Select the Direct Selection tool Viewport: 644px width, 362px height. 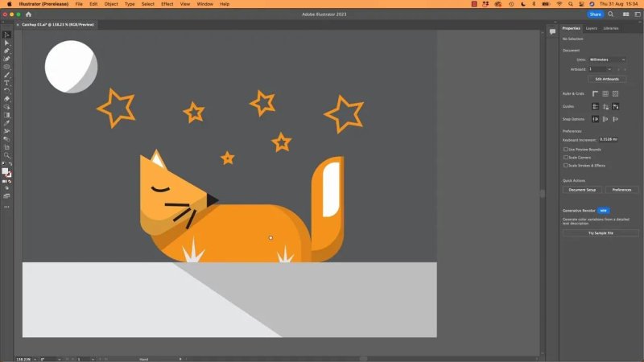(x=6, y=43)
